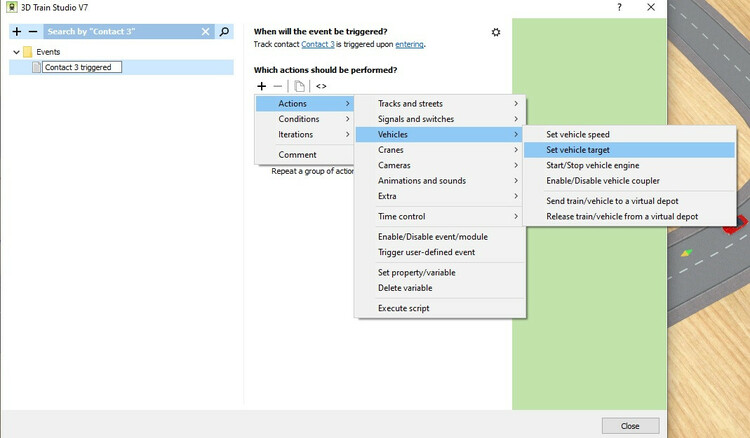
Task: Choose Set vehicle speed
Action: pyautogui.click(x=629, y=134)
